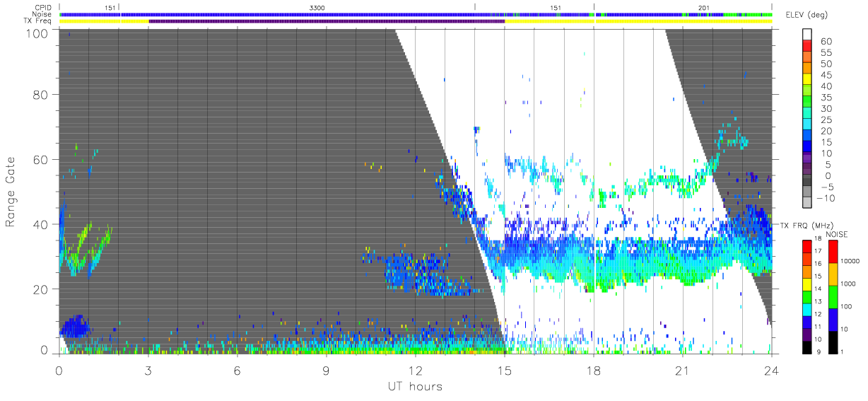This screenshot has width=868, height=401.
Task: Pick the yellow swatch on the TX FRQ scale
Action: pos(807,284)
